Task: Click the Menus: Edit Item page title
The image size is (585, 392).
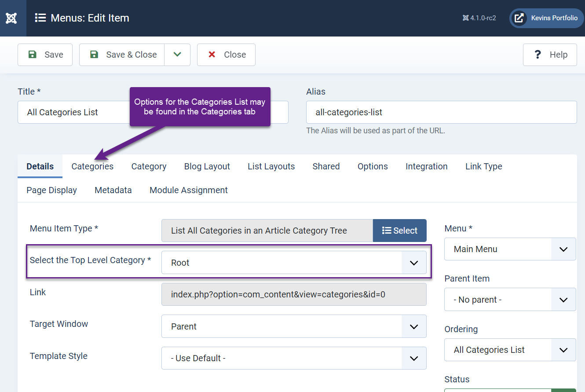Action: (x=90, y=18)
